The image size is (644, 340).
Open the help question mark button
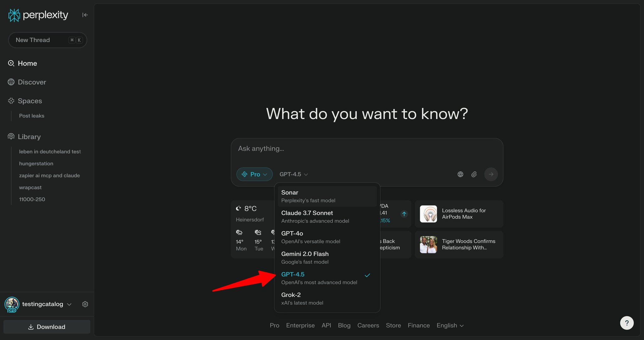pos(627,323)
